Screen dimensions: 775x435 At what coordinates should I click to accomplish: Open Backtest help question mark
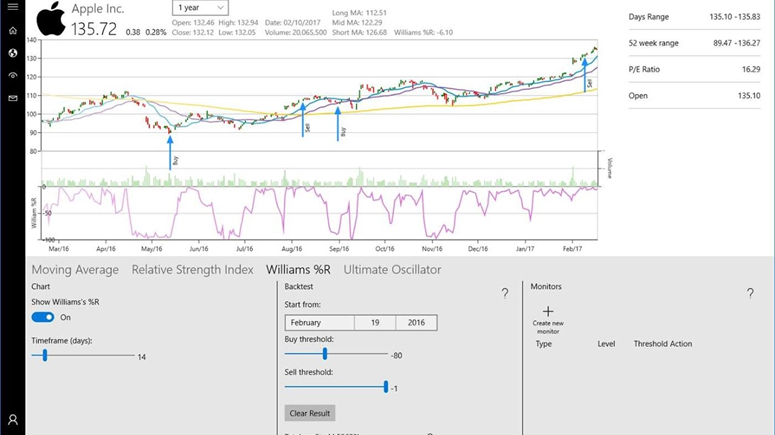tap(504, 293)
